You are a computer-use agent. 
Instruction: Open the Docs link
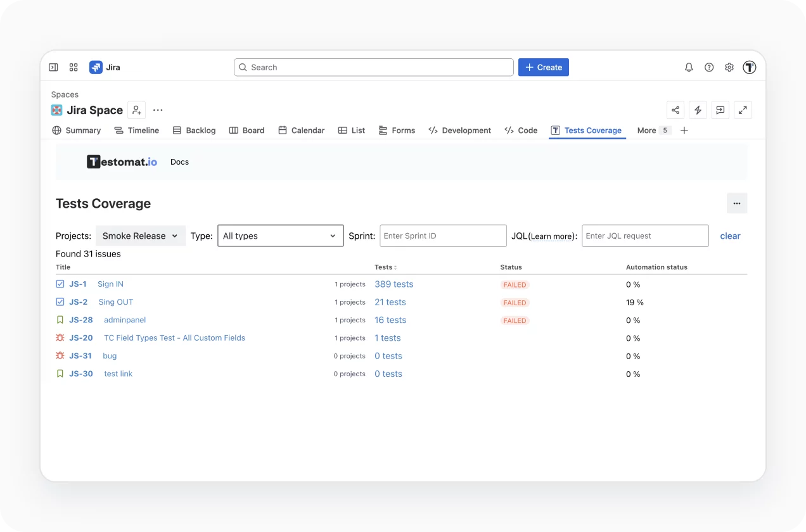[x=180, y=162]
